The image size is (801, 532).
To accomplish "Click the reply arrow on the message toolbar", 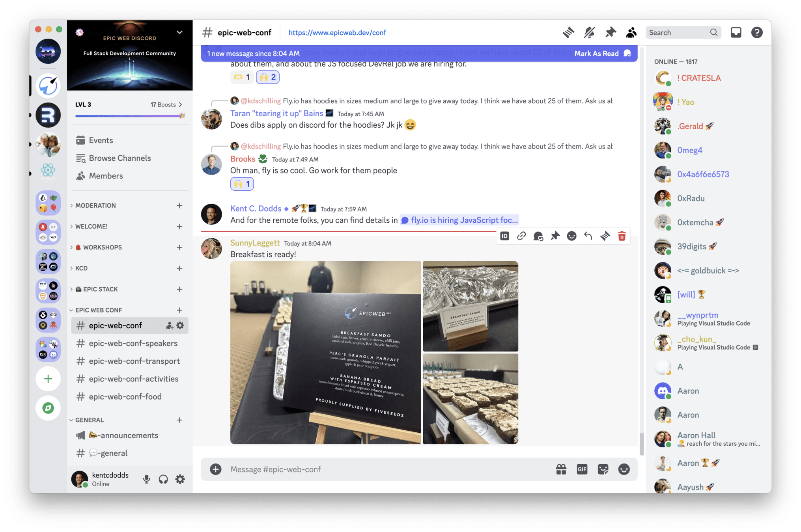I will pos(588,236).
